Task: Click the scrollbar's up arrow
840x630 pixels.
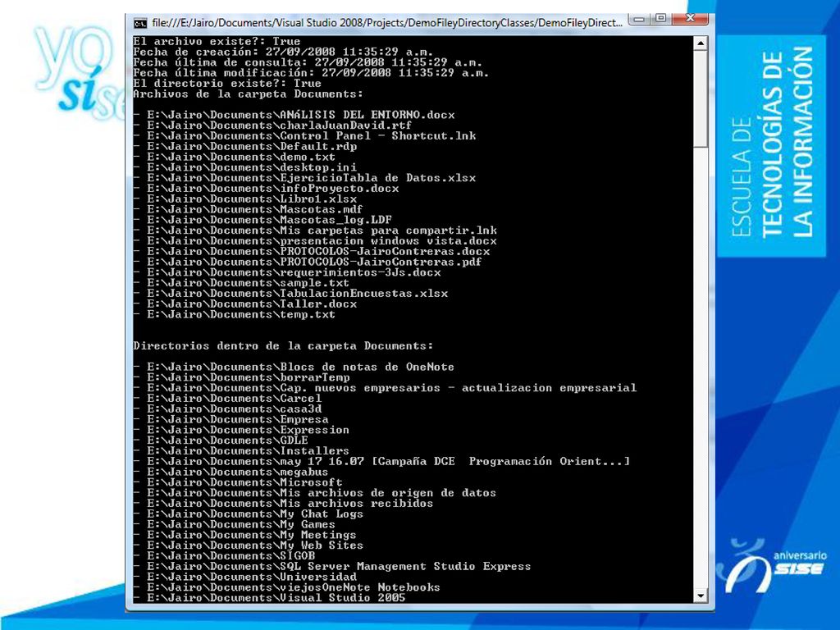Action: (701, 43)
